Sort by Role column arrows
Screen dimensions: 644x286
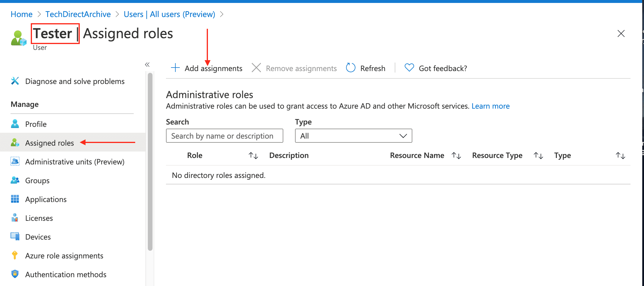[x=253, y=156]
